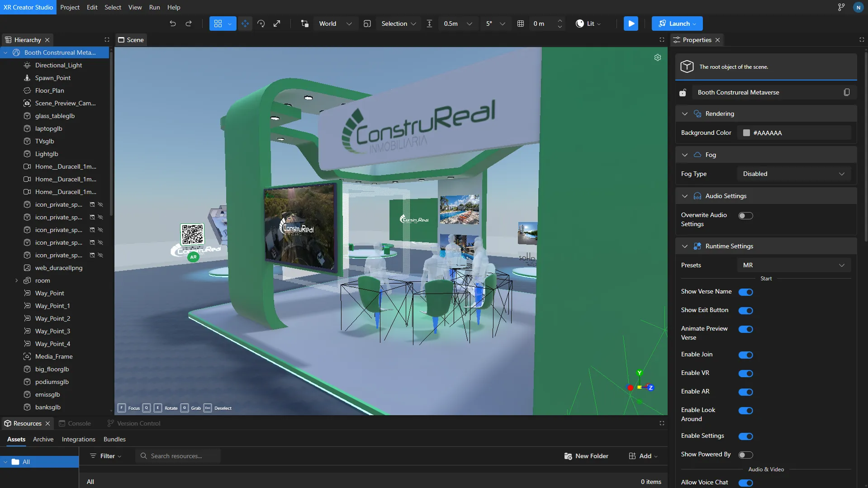The height and width of the screenshot is (488, 868).
Task: Toggle Enable AR switch
Action: 745,392
